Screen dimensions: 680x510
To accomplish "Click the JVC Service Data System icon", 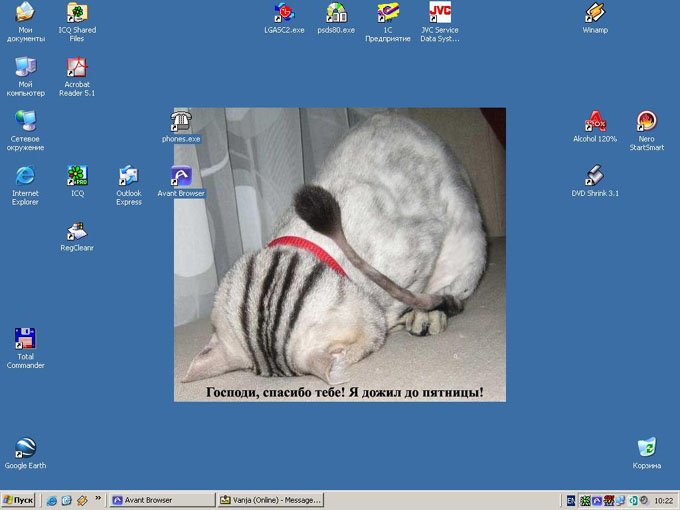I will tap(440, 14).
